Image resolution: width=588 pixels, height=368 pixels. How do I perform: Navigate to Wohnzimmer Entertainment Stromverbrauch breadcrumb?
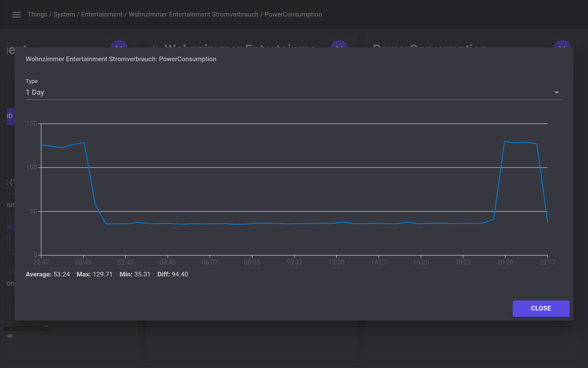(x=193, y=14)
